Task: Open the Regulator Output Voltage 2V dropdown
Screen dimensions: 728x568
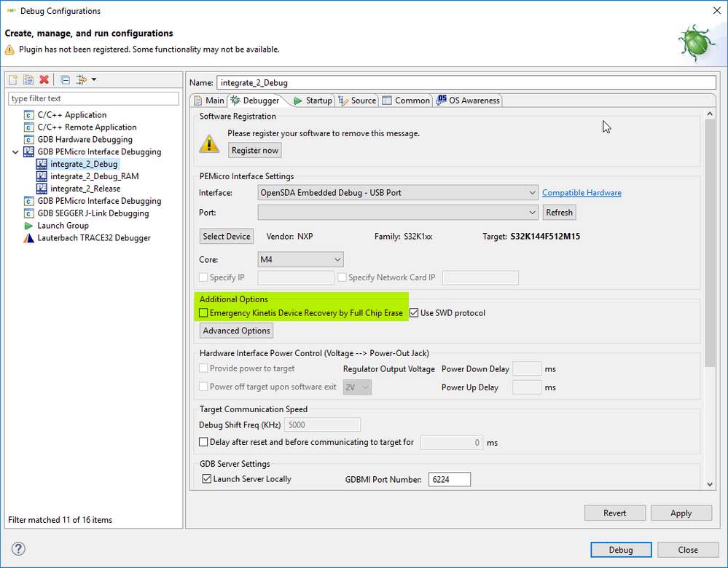Action: click(357, 387)
